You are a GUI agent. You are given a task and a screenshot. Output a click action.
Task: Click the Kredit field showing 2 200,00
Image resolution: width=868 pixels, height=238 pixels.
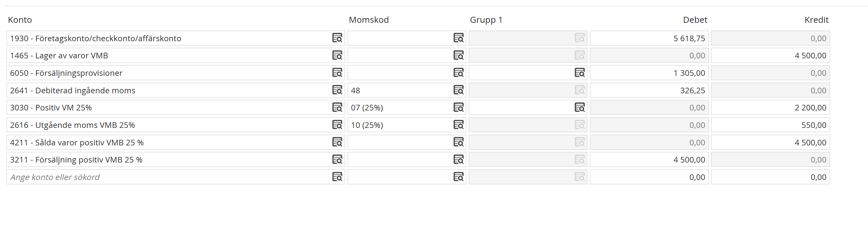(x=770, y=107)
